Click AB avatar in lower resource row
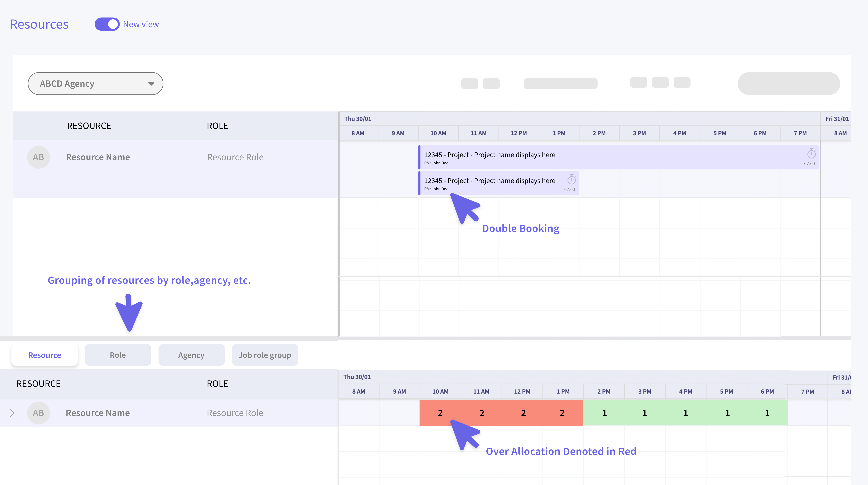The width and height of the screenshot is (868, 485). click(x=38, y=413)
